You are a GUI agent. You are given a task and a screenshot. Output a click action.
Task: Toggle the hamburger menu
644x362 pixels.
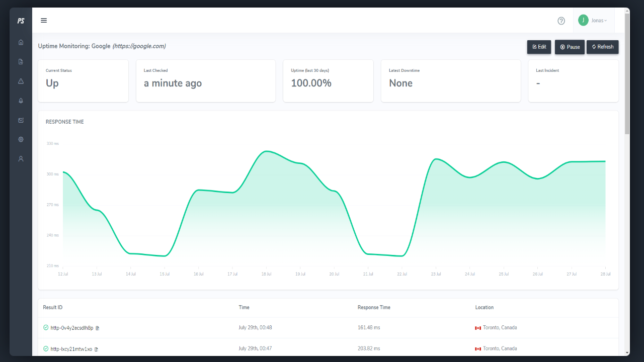click(x=44, y=21)
